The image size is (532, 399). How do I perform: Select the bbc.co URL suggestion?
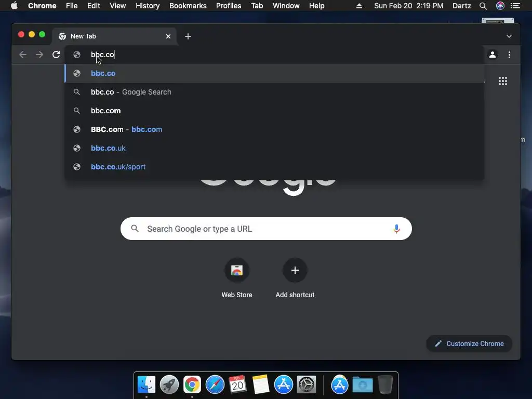[274, 73]
